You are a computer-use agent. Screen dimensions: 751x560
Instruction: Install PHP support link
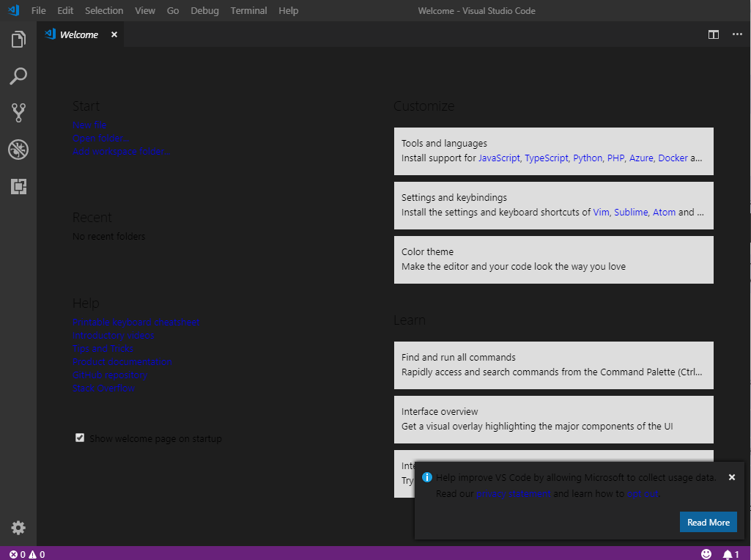click(616, 158)
